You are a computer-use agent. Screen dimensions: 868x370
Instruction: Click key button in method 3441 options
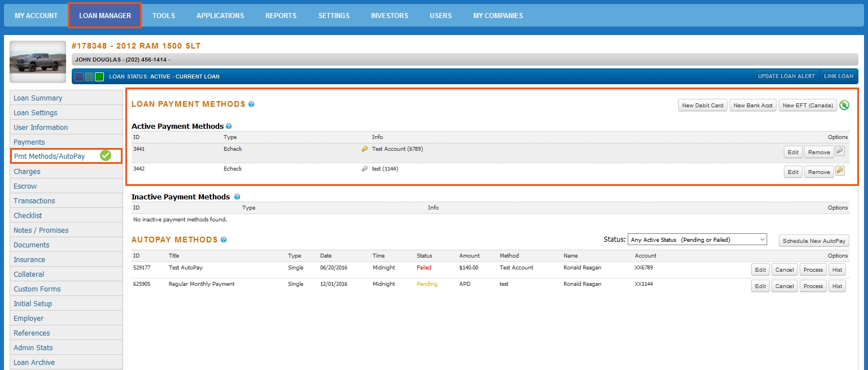tap(840, 151)
